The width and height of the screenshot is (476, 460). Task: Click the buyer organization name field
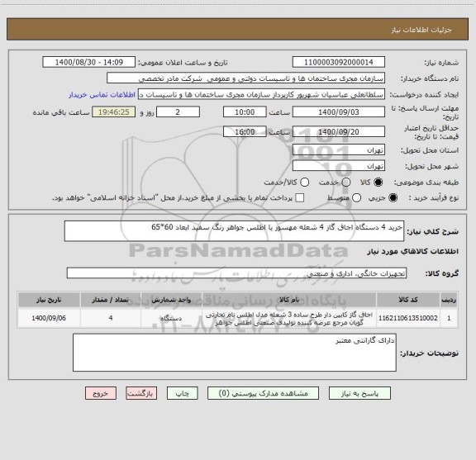tap(246, 78)
